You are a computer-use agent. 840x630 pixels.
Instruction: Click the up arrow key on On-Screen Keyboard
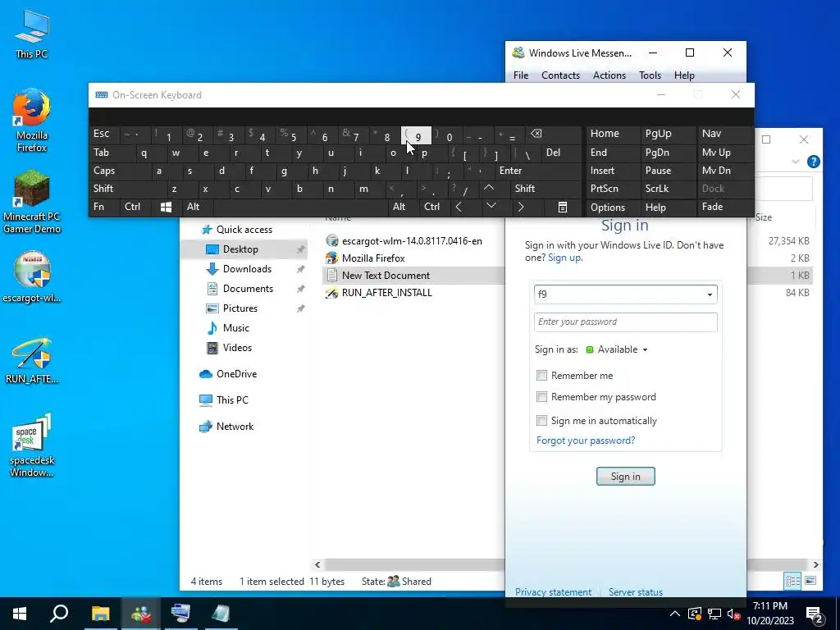click(489, 188)
